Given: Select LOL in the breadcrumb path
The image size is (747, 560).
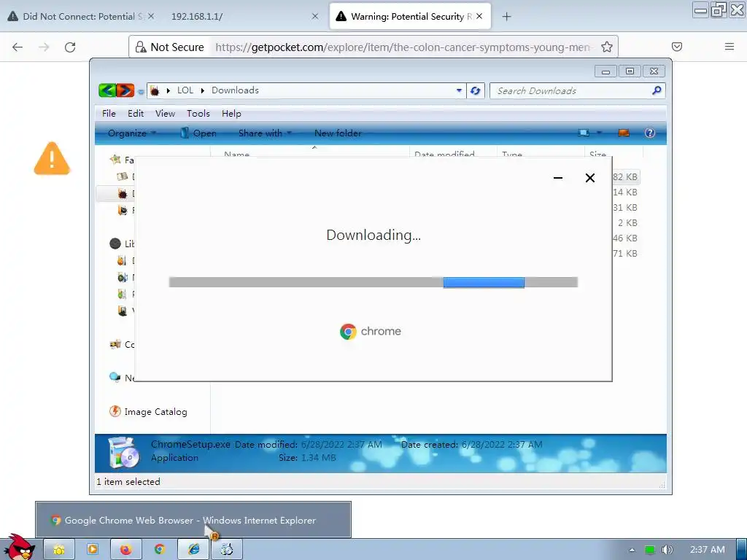Looking at the screenshot, I should 185,90.
